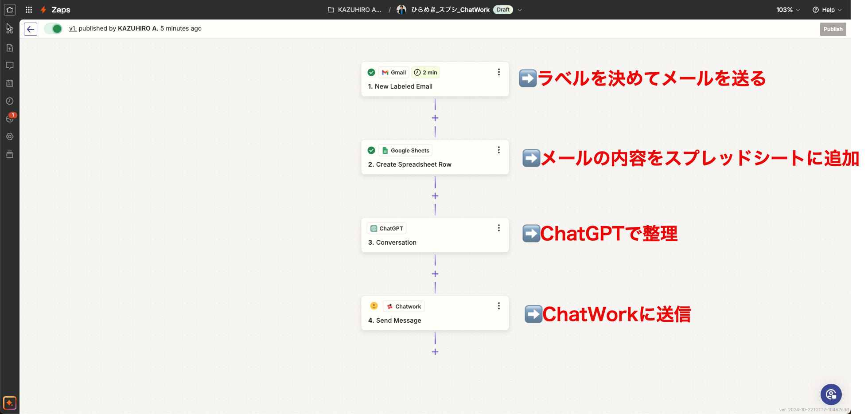
Task: Click the back arrow button
Action: point(31,29)
